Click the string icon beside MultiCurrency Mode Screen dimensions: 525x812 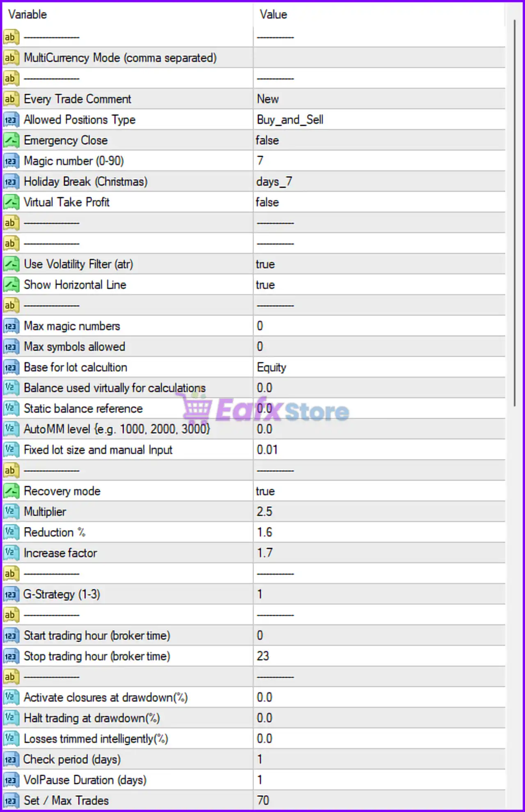pyautogui.click(x=11, y=58)
